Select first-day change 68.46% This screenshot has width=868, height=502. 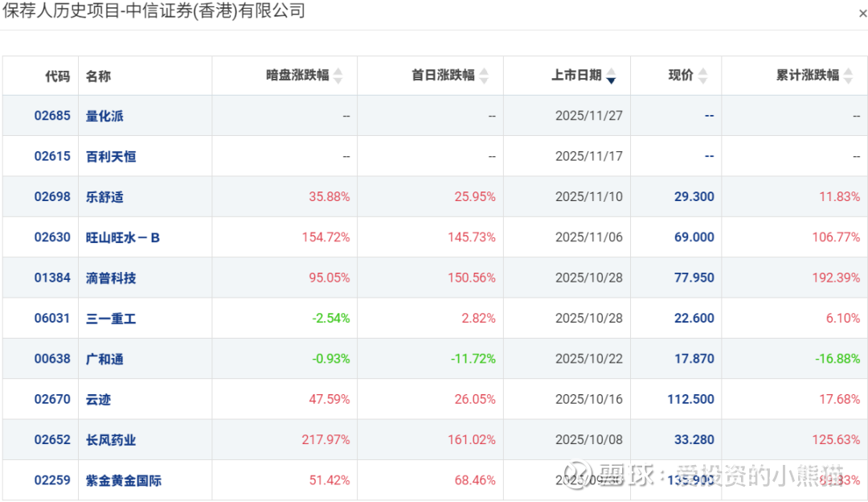pos(475,479)
